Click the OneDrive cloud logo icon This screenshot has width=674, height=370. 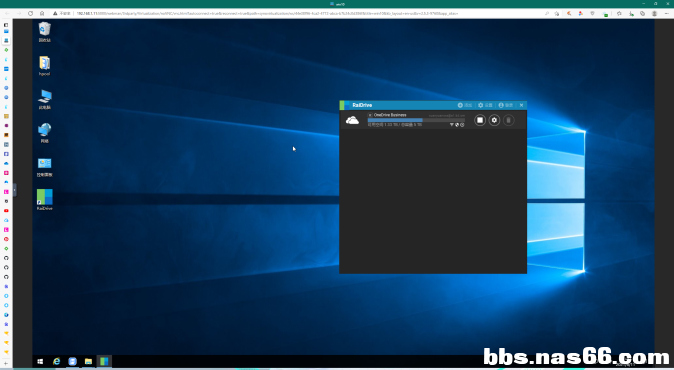pos(352,120)
